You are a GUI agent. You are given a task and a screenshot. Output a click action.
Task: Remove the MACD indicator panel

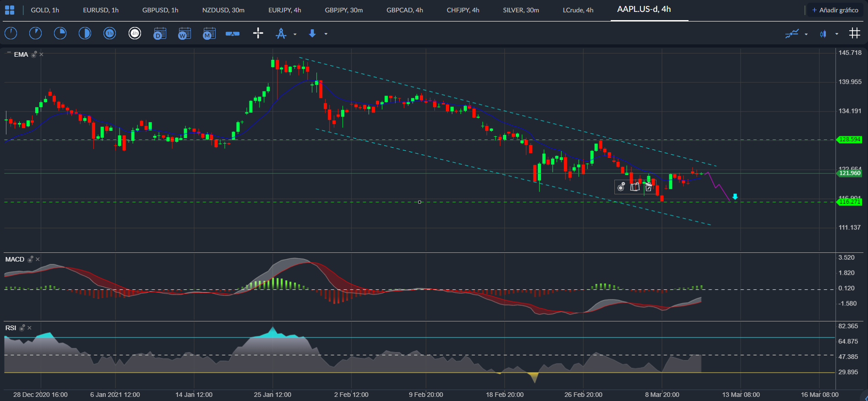pyautogui.click(x=38, y=259)
